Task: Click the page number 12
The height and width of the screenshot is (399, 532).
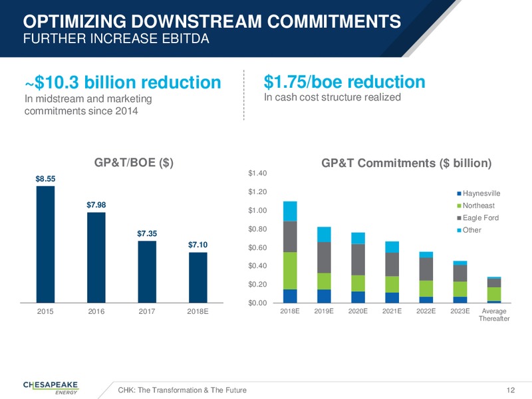Action: click(x=511, y=390)
